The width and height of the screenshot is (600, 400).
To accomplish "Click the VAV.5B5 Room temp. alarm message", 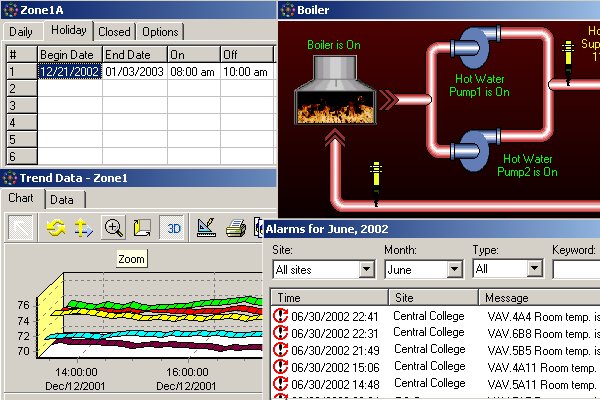I will pos(543,350).
